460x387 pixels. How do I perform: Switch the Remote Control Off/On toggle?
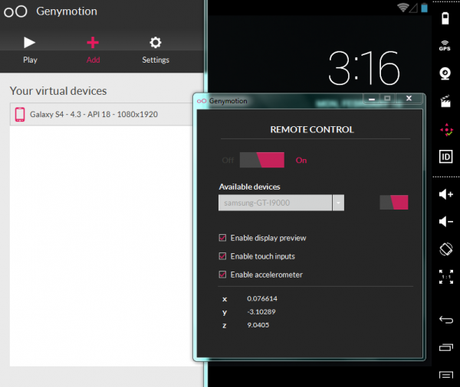coord(262,160)
